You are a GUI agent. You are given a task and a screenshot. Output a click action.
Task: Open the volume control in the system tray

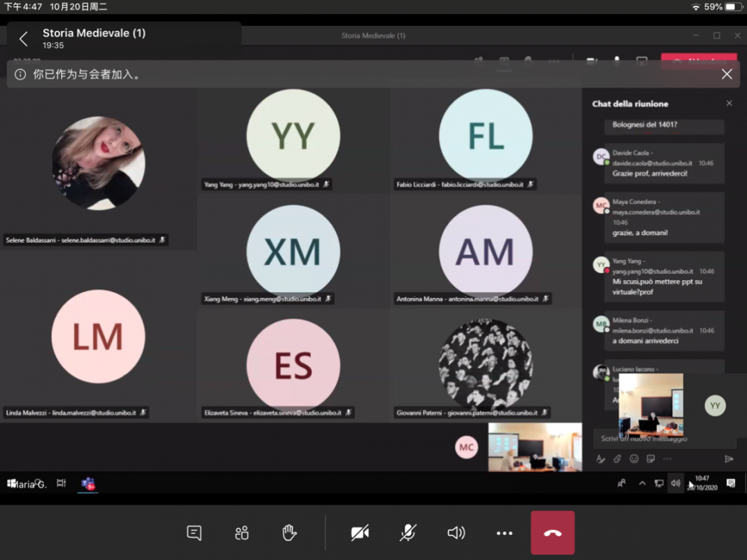676,483
